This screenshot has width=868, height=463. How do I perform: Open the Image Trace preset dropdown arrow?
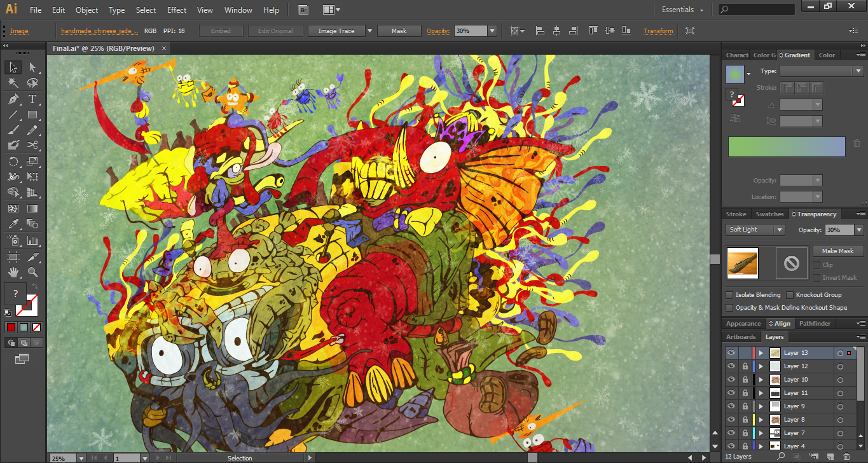coord(369,31)
